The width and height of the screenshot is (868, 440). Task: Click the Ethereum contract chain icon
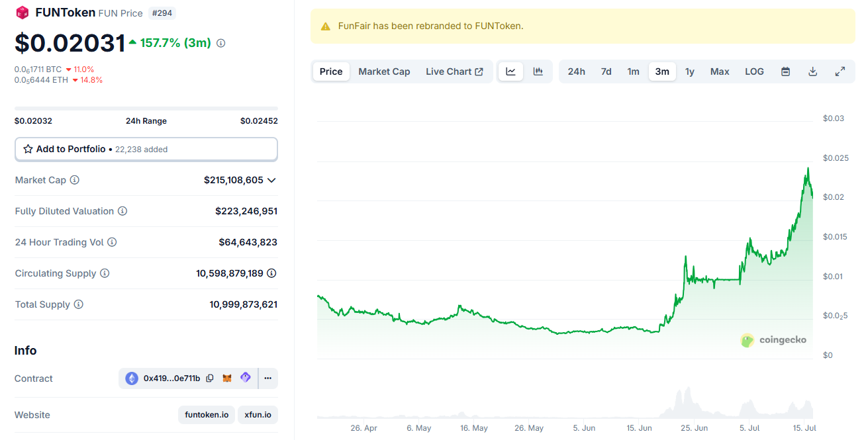coord(132,378)
